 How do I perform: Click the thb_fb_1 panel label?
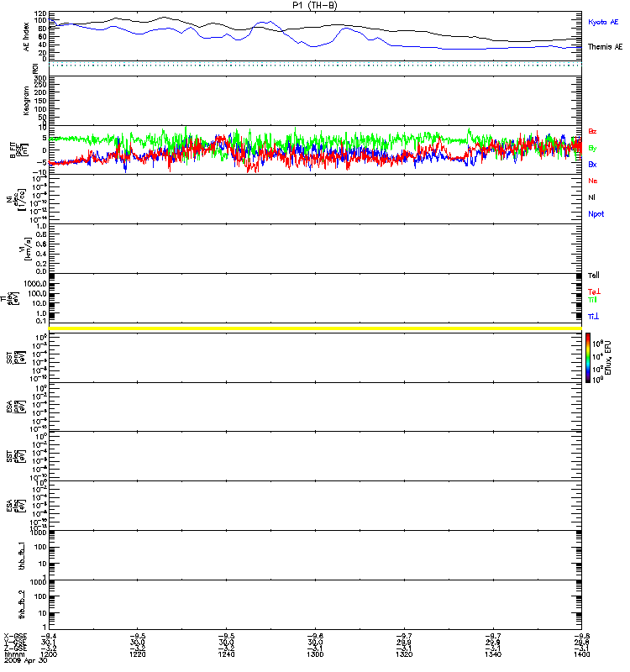pos(23,556)
